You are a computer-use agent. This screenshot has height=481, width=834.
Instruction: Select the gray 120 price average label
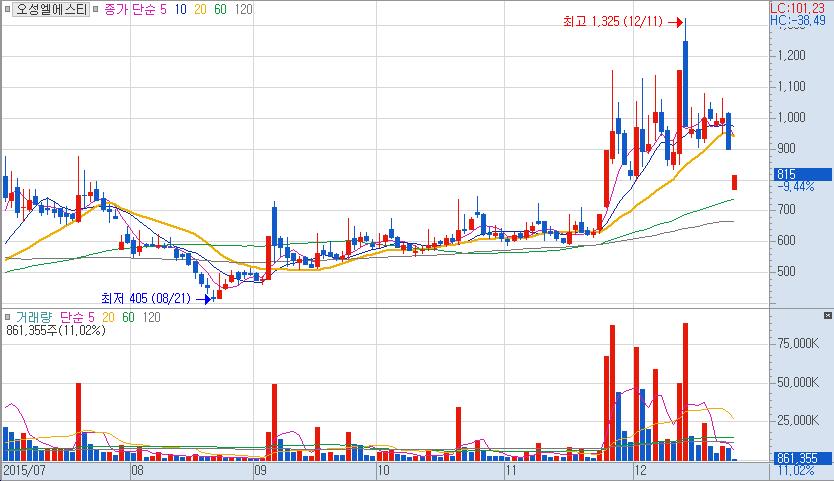pos(243,9)
